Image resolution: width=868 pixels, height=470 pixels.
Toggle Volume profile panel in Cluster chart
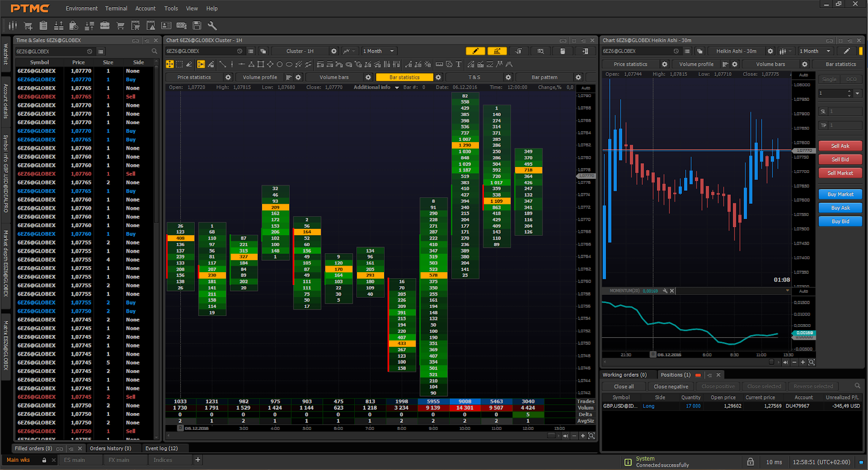[260, 78]
